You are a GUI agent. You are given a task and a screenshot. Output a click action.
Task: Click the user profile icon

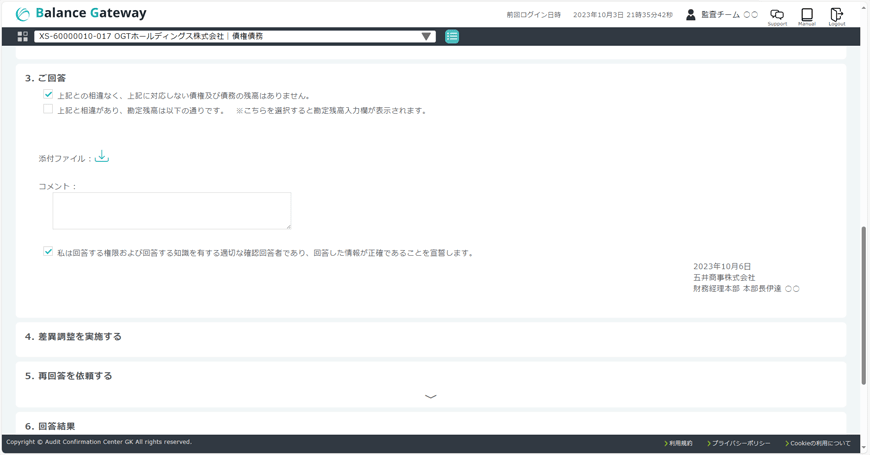tap(690, 15)
